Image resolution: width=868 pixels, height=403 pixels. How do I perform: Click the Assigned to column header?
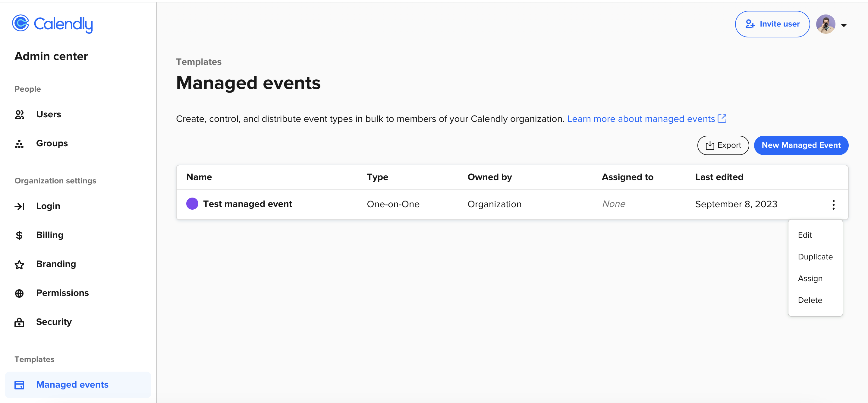coord(627,177)
